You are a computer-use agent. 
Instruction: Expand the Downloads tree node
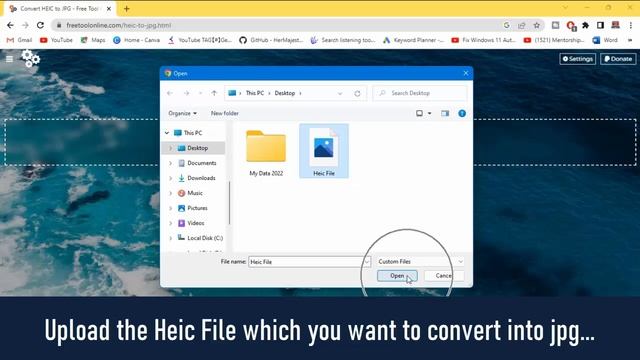coord(171,178)
